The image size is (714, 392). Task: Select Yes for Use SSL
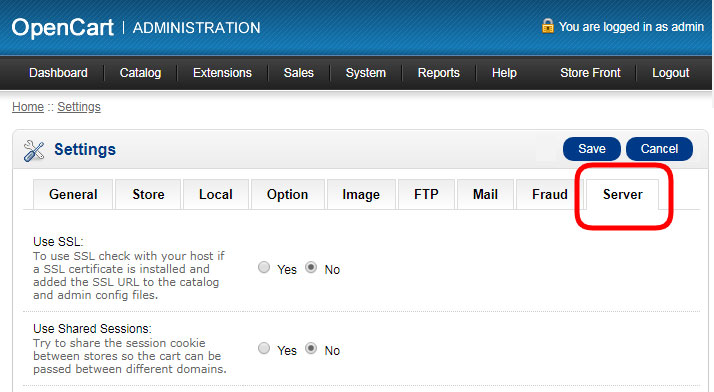click(264, 267)
